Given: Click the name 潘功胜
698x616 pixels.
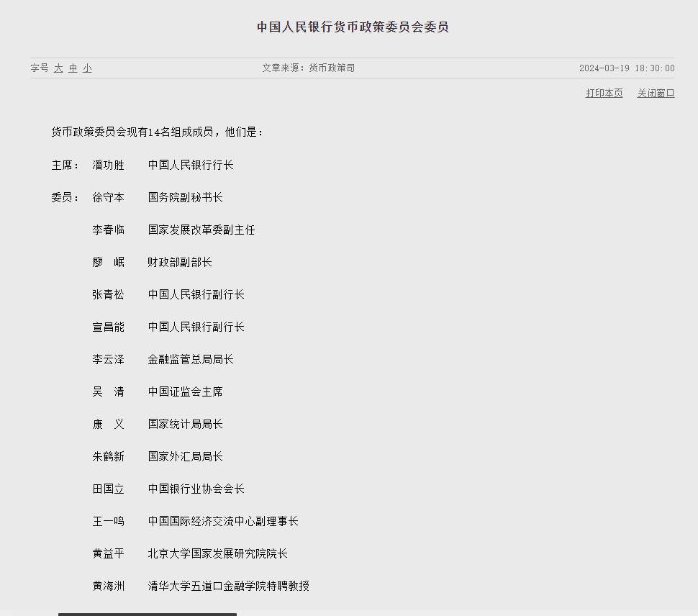Looking at the screenshot, I should click(108, 165).
